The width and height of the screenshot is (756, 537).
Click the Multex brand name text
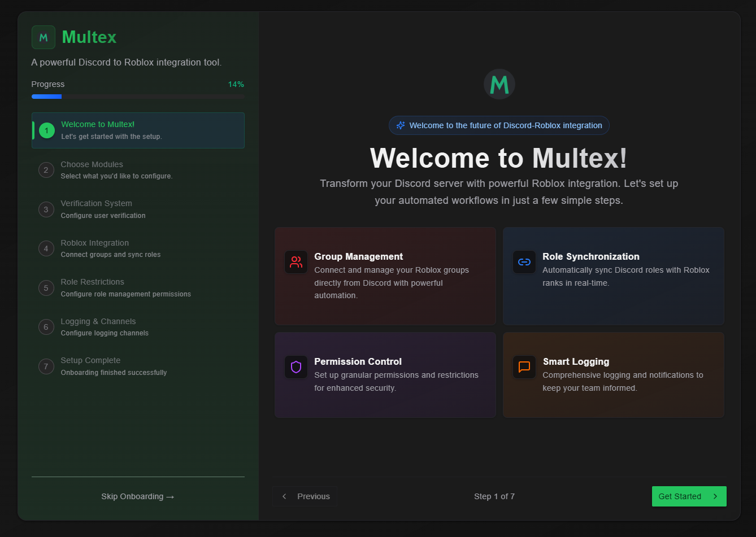coord(89,37)
